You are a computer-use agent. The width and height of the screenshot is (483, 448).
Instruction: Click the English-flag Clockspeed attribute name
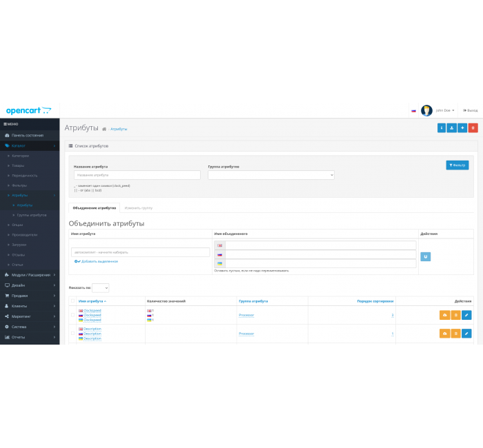click(92, 310)
